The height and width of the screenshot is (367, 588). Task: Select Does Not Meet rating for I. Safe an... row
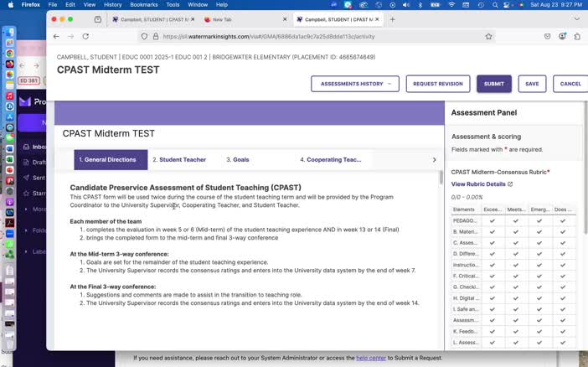tap(563, 309)
